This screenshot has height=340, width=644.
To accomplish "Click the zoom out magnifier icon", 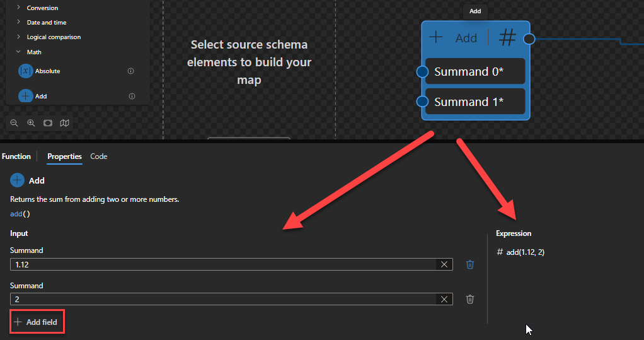I will coord(14,124).
